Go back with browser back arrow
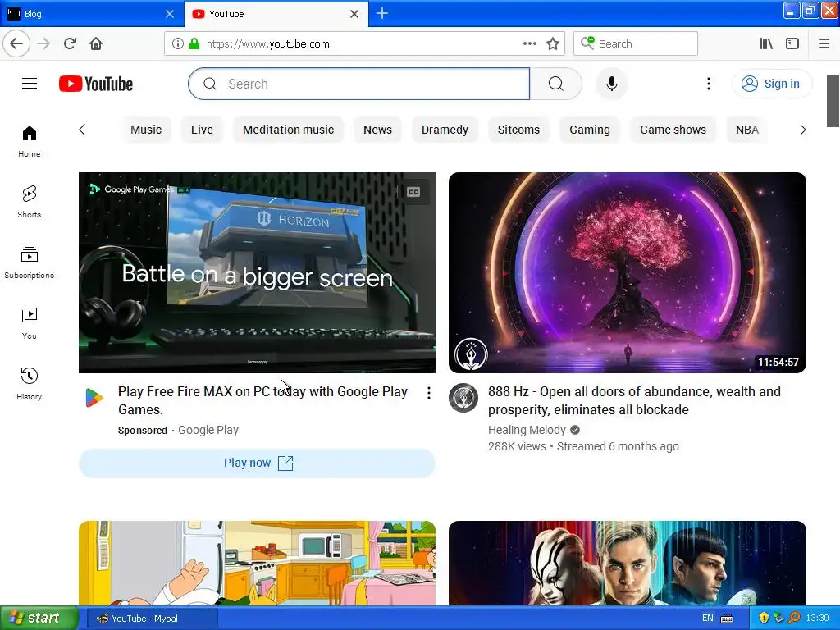 coord(16,43)
